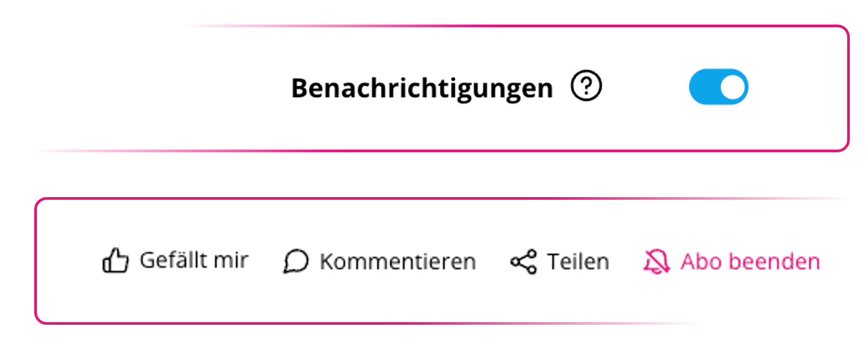
Task: Click the "Teilen" text label
Action: coord(578,262)
